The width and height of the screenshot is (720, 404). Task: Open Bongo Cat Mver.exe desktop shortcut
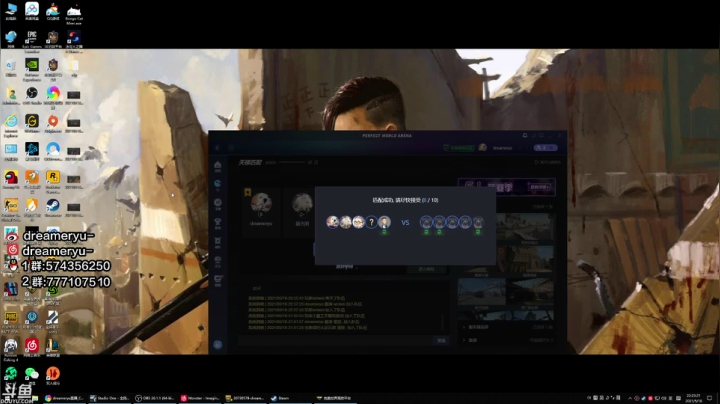point(74,14)
